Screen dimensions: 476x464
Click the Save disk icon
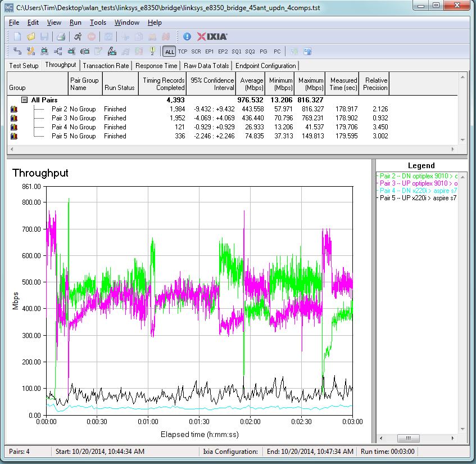[44, 37]
